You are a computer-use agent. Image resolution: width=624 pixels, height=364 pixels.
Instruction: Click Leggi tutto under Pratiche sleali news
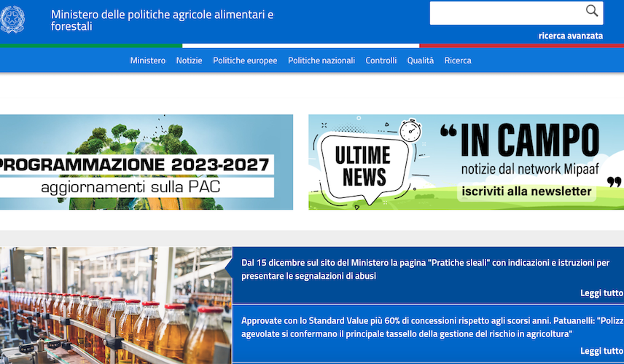601,293
